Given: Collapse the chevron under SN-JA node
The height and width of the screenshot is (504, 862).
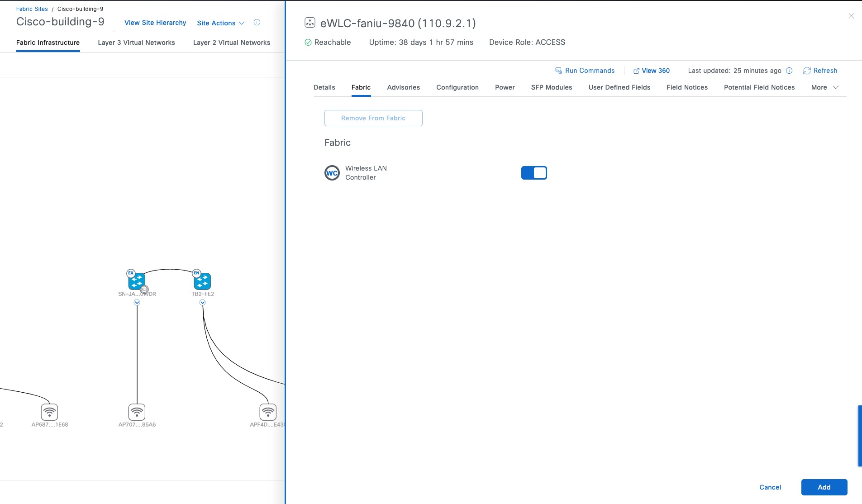Looking at the screenshot, I should pyautogui.click(x=137, y=303).
